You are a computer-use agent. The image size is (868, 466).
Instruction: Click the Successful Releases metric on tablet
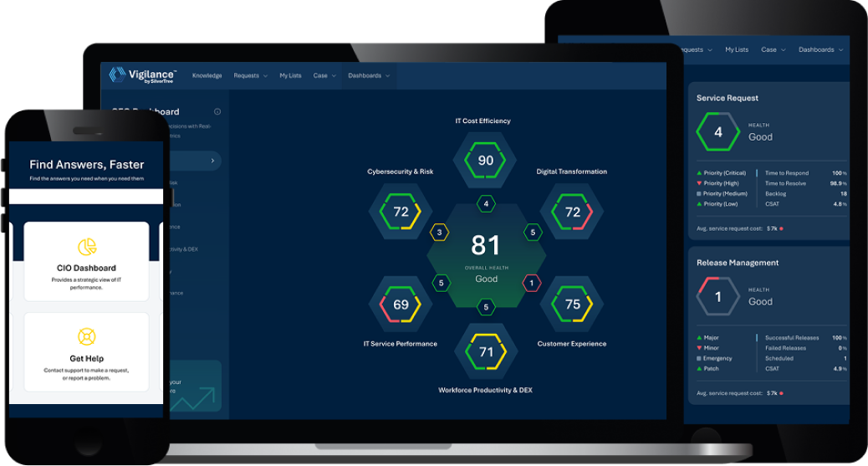[806, 337]
